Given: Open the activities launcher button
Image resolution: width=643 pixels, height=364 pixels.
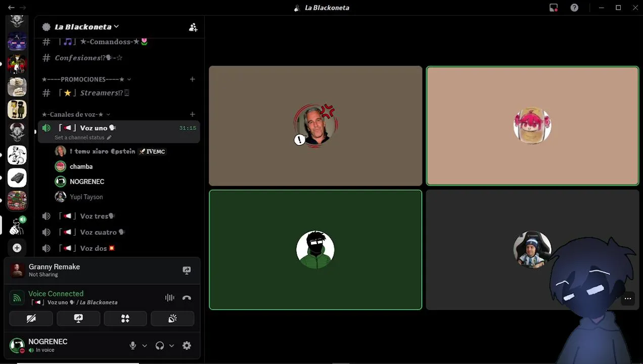Looking at the screenshot, I should pyautogui.click(x=125, y=318).
